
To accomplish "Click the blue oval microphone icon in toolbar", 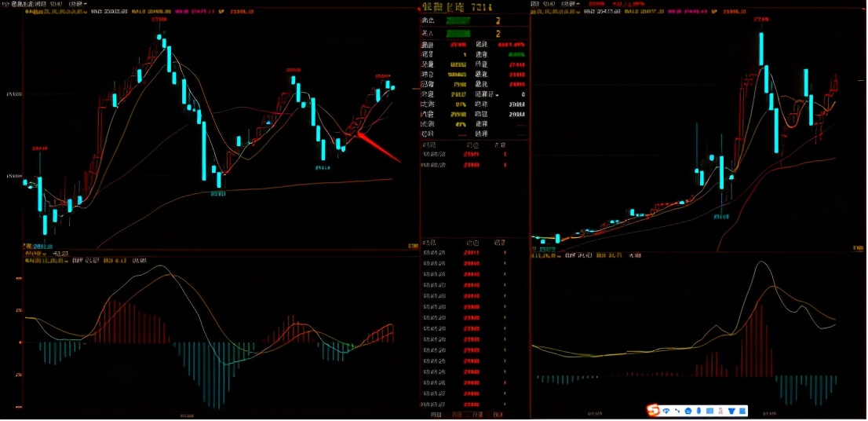I will [x=698, y=411].
